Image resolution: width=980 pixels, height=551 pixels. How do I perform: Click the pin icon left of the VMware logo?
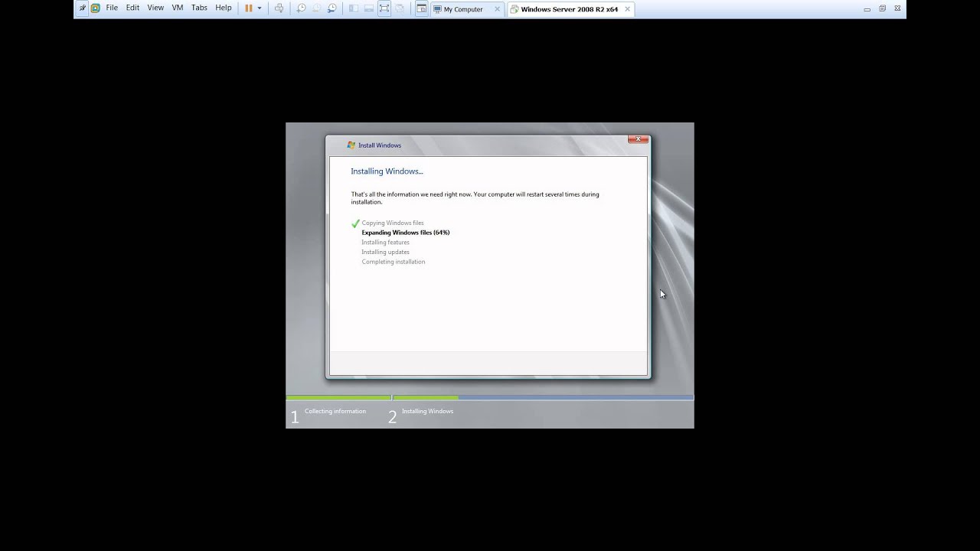[x=83, y=8]
